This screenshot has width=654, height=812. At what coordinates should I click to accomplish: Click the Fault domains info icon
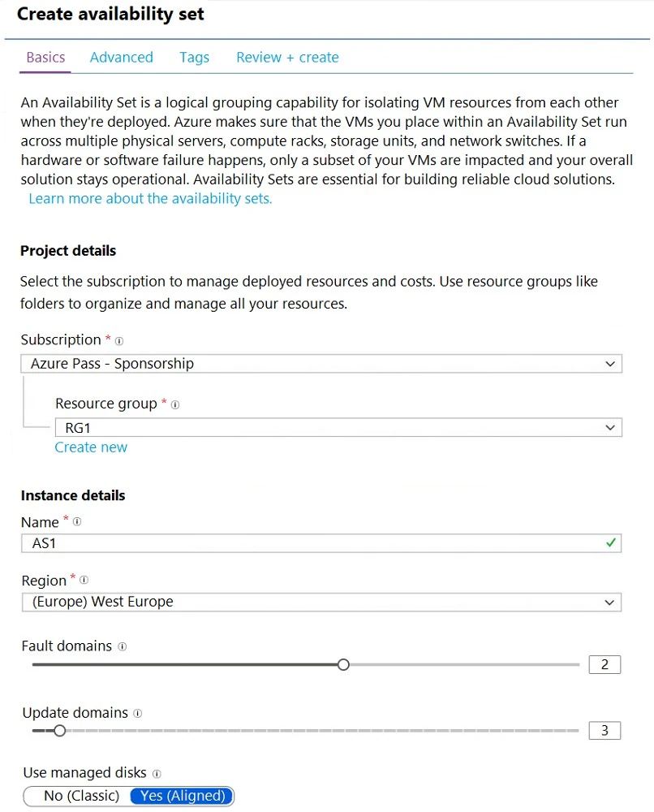click(x=123, y=646)
